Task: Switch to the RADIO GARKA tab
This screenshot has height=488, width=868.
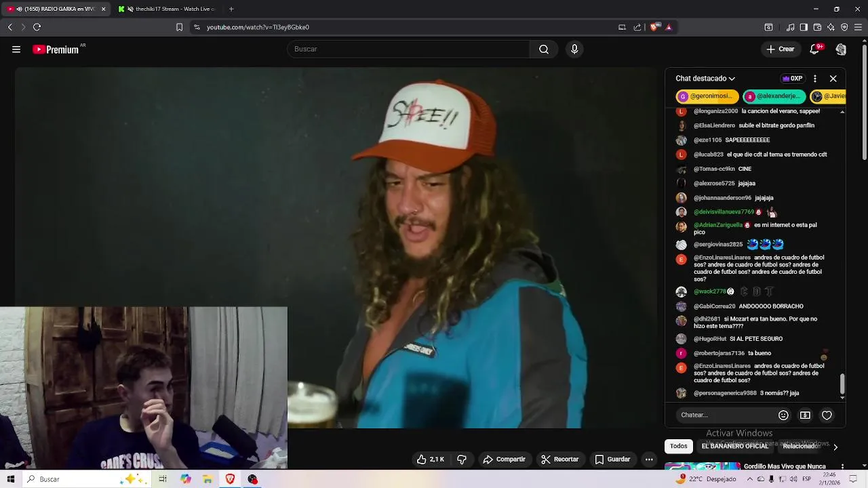Action: click(x=56, y=9)
